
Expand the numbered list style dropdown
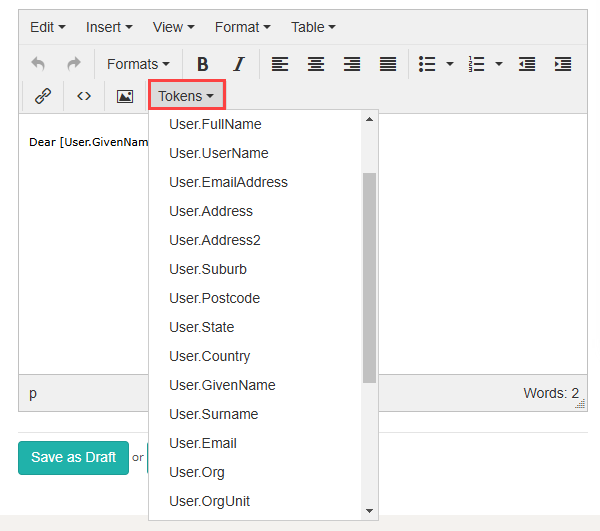[499, 64]
